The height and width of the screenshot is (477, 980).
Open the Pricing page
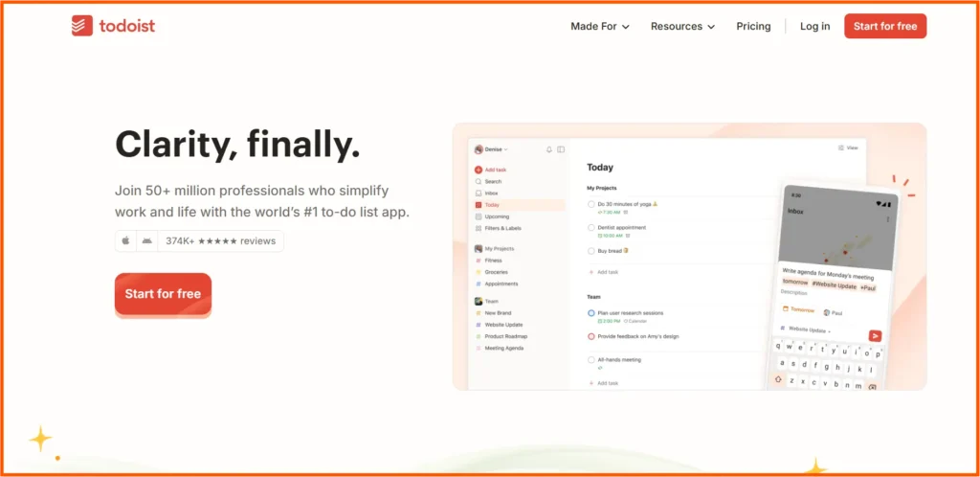753,26
